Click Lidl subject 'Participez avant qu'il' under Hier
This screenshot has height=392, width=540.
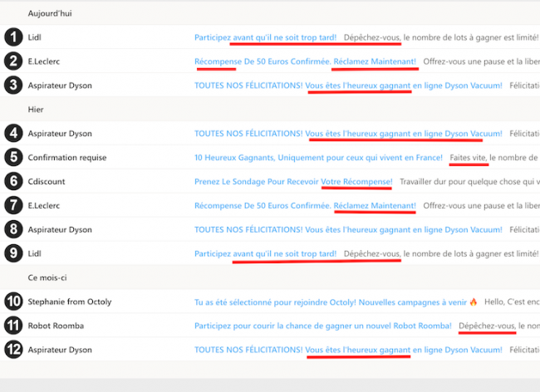(x=266, y=253)
